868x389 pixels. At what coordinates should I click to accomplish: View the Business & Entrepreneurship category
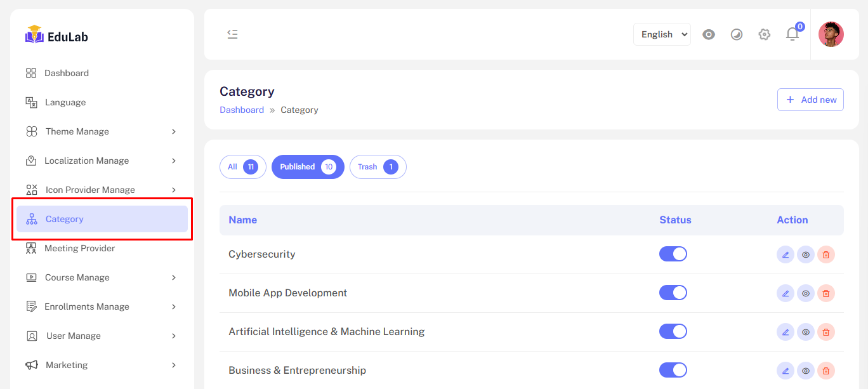click(806, 371)
